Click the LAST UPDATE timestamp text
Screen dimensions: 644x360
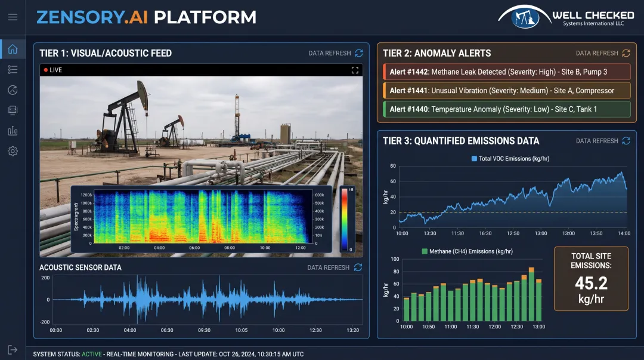pyautogui.click(x=241, y=354)
